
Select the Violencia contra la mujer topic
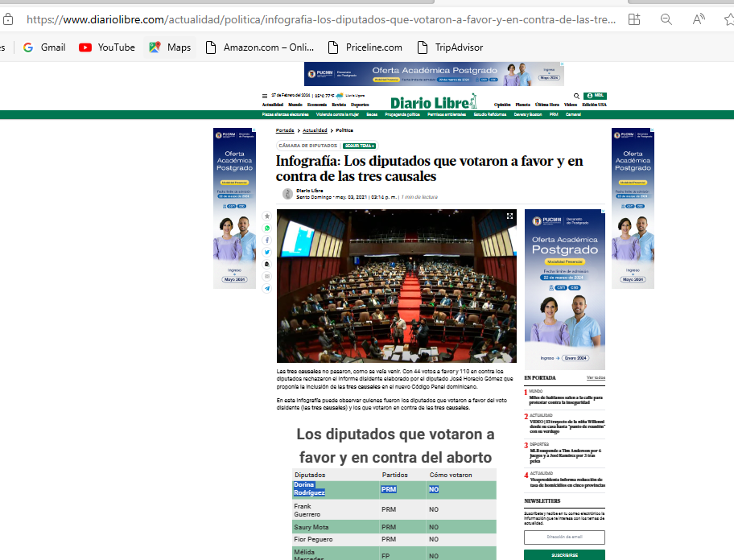337,114
